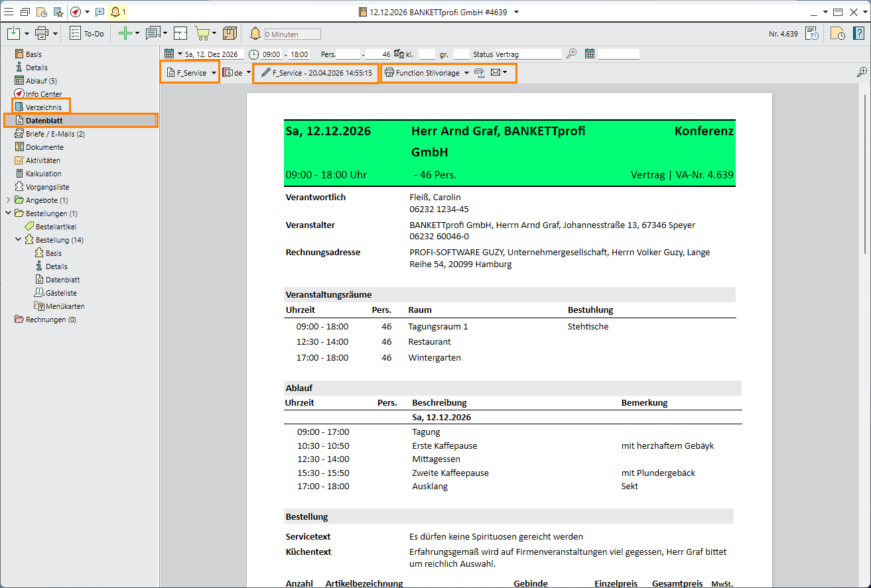Open the To-Do checklist
This screenshot has width=871, height=588.
(87, 33)
